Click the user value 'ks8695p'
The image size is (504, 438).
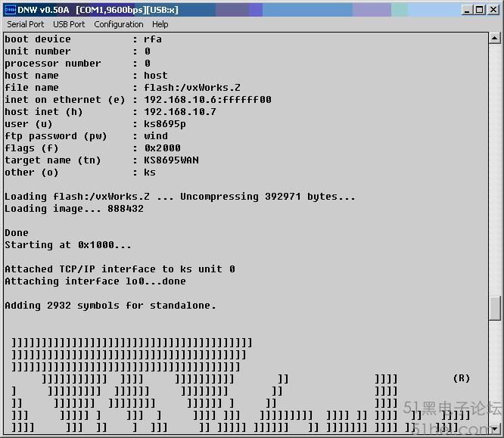[x=164, y=124]
